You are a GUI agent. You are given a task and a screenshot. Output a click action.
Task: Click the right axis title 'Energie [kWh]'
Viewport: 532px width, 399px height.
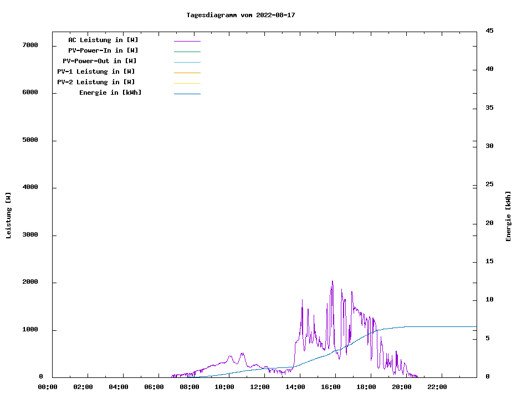[x=508, y=216]
